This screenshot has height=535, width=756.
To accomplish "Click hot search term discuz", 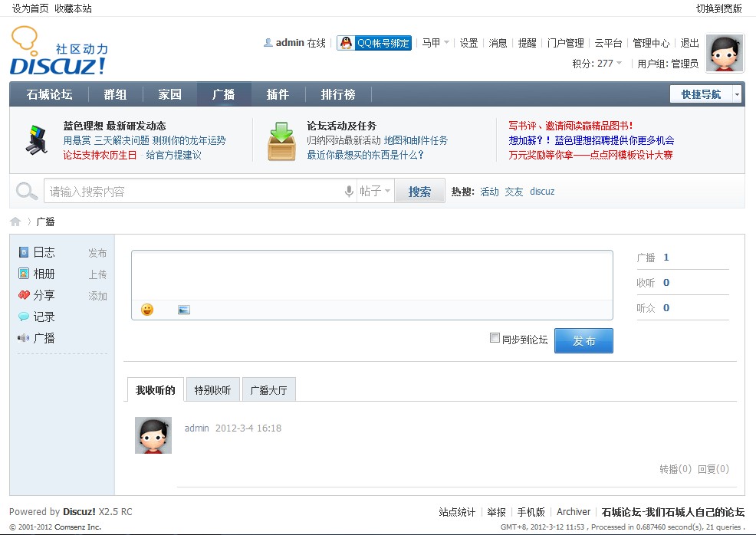I will coord(542,192).
